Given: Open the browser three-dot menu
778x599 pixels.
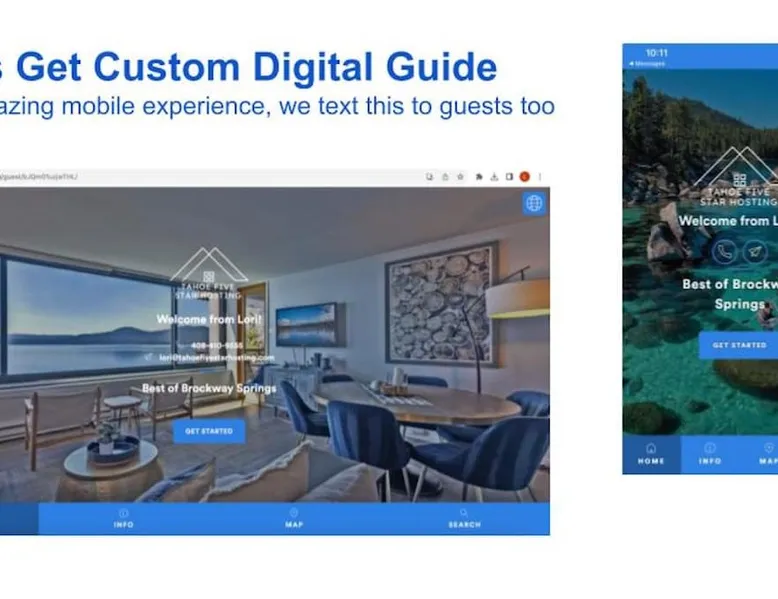Looking at the screenshot, I should (540, 177).
